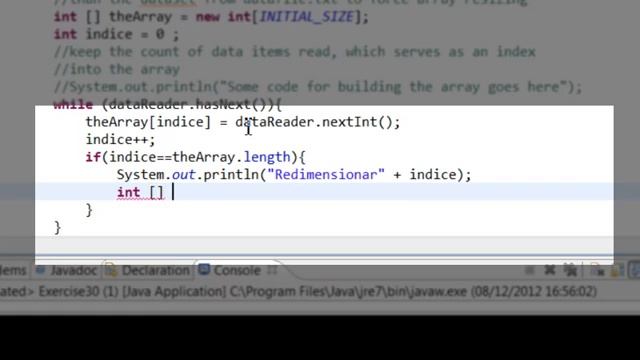The width and height of the screenshot is (640, 360).
Task: Click the 'if(indice==theArray.length){' line
Action: click(195, 157)
